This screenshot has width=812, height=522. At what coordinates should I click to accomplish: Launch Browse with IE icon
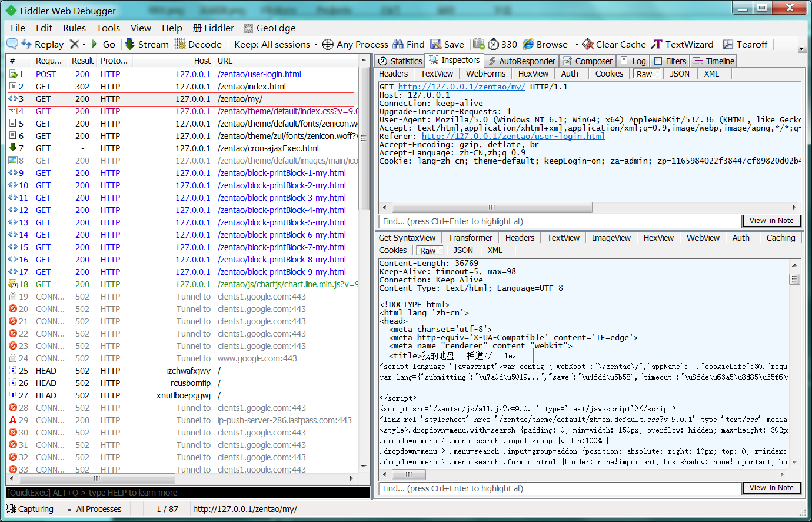click(x=528, y=44)
